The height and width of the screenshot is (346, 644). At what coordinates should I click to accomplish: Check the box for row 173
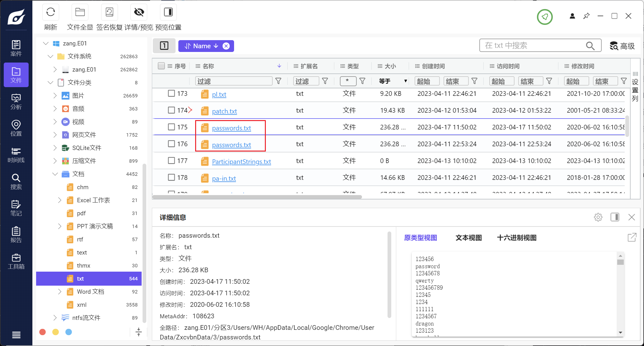pyautogui.click(x=171, y=93)
